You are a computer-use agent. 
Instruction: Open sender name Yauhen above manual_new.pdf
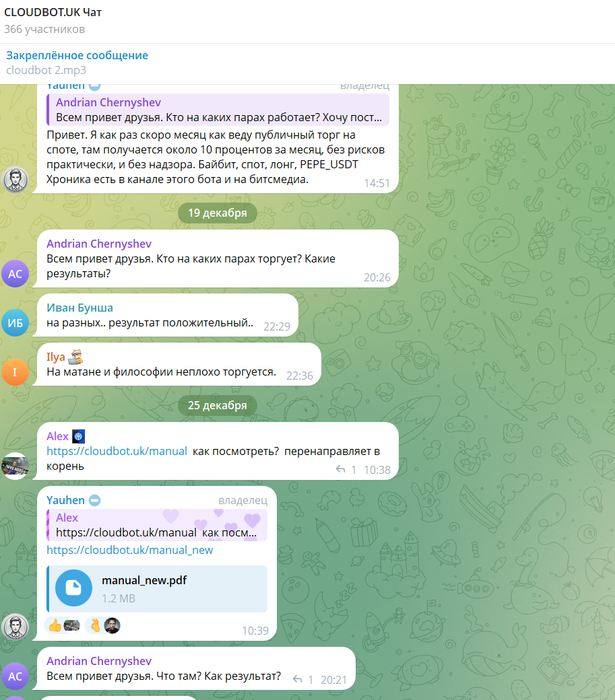(65, 500)
